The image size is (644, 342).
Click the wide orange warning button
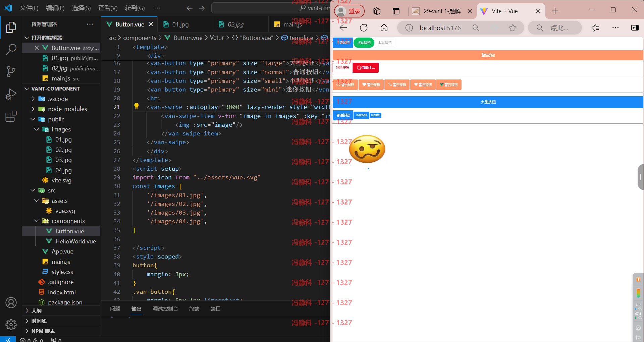coord(488,55)
